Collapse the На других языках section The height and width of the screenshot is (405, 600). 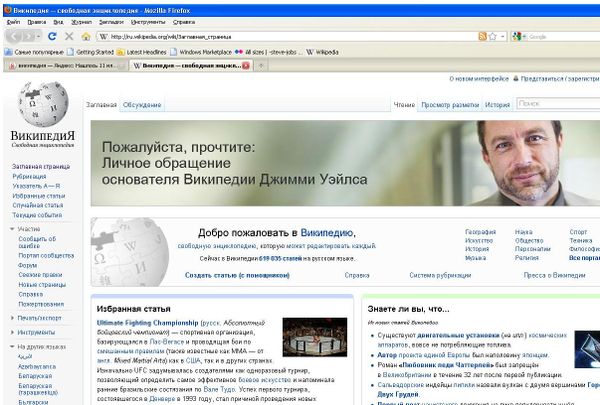tap(38, 347)
